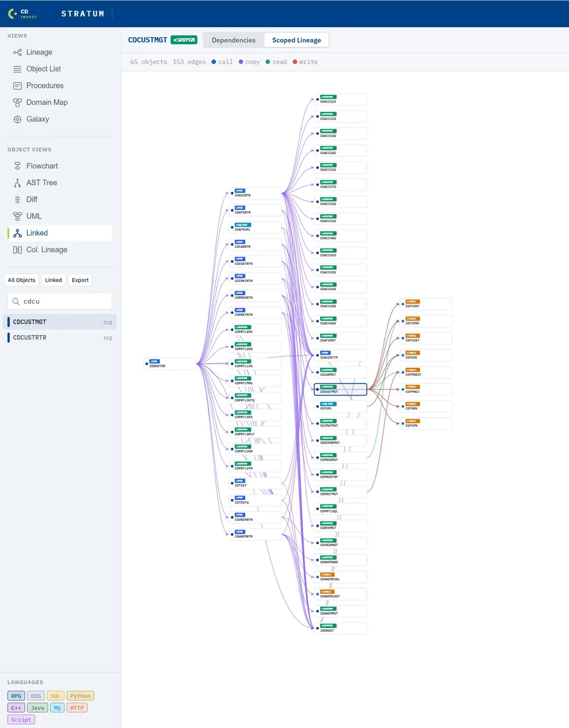The height and width of the screenshot is (728, 569).
Task: Select the CDROUTER graph node
Action: coord(170,364)
